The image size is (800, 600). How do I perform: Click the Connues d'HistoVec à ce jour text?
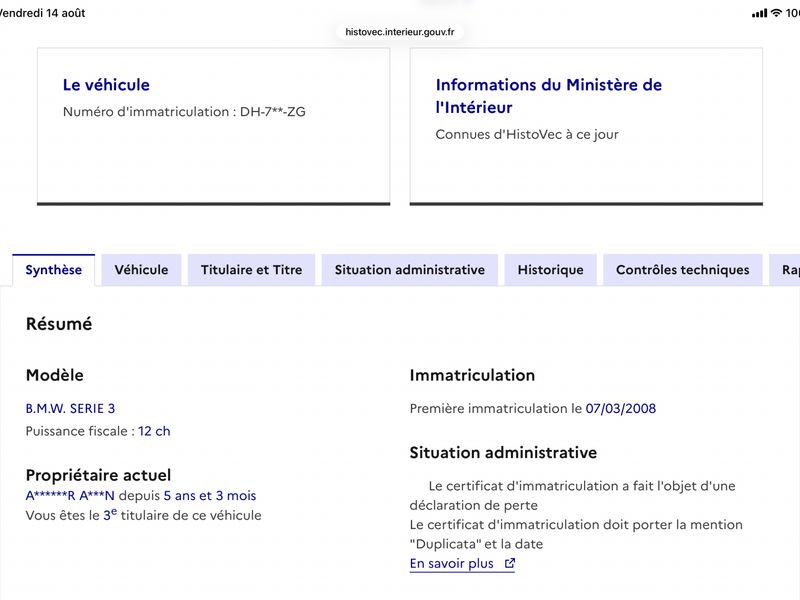[x=527, y=135]
